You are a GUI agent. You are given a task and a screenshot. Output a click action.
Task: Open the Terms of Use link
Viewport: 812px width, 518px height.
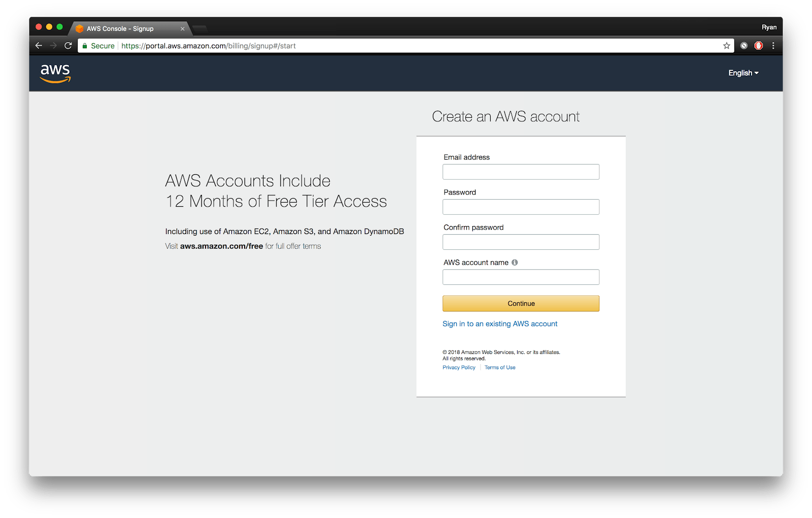click(499, 367)
